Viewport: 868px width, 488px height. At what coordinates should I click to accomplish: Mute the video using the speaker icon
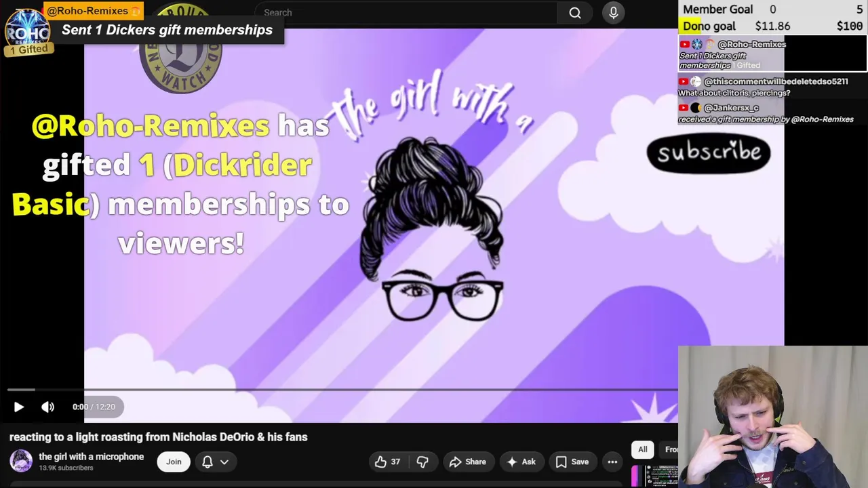click(47, 407)
